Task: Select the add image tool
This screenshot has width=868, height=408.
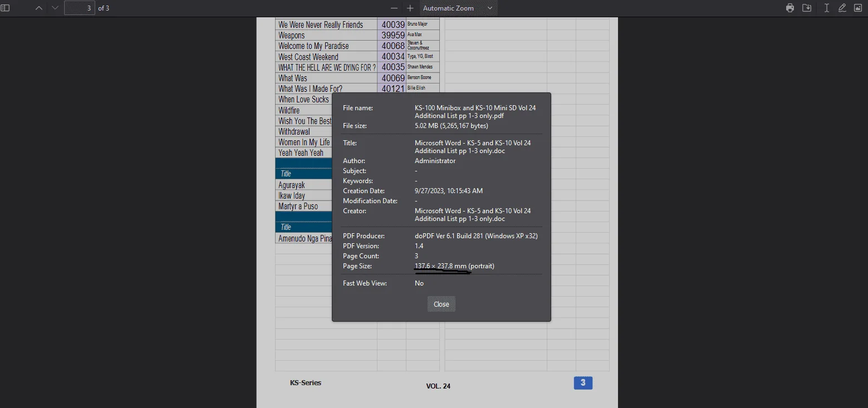Action: (858, 8)
